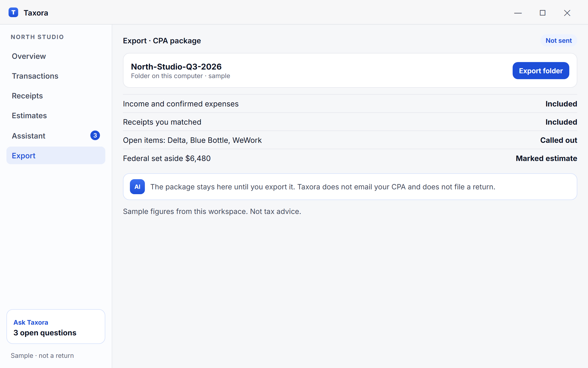Go to Transactions in sidebar
The width and height of the screenshot is (588, 368).
coord(56,76)
